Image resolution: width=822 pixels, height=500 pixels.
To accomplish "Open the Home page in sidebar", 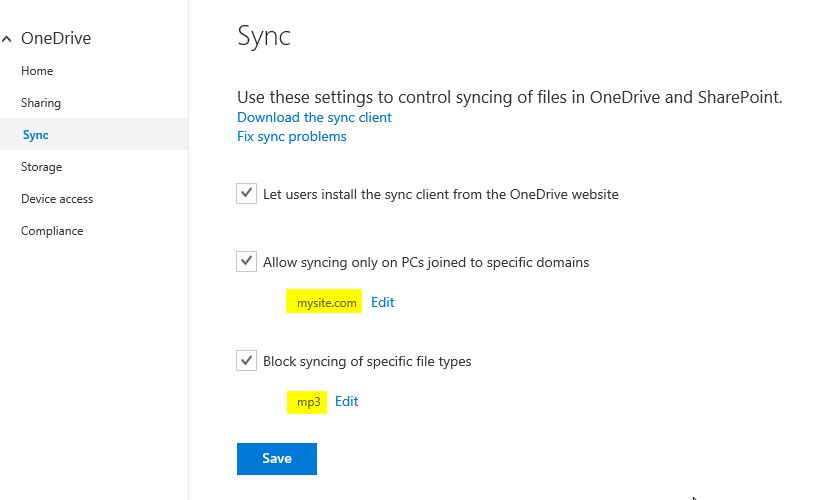I will point(37,71).
